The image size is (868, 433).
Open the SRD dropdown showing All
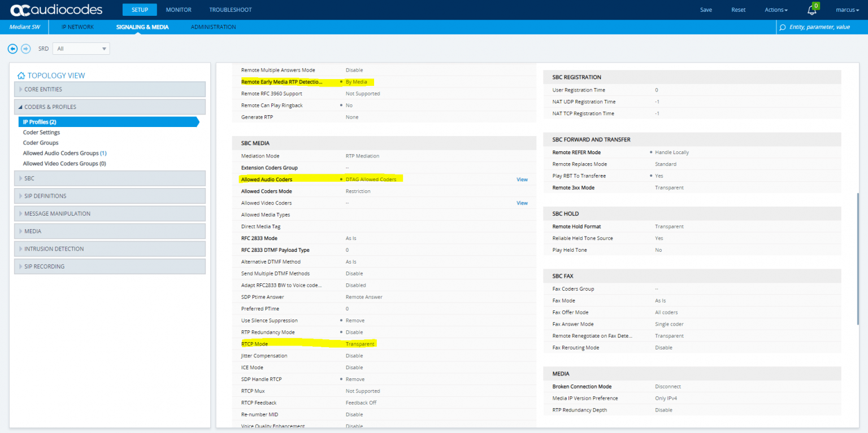point(81,49)
